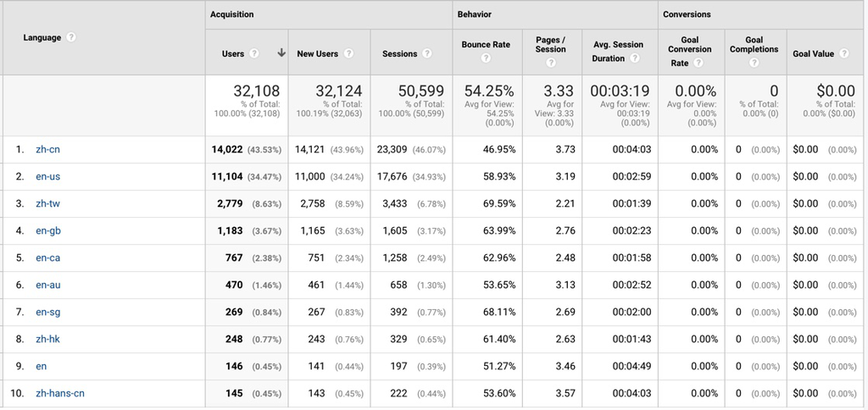
Task: Sort by the Bounce Rate header
Action: pos(487,45)
